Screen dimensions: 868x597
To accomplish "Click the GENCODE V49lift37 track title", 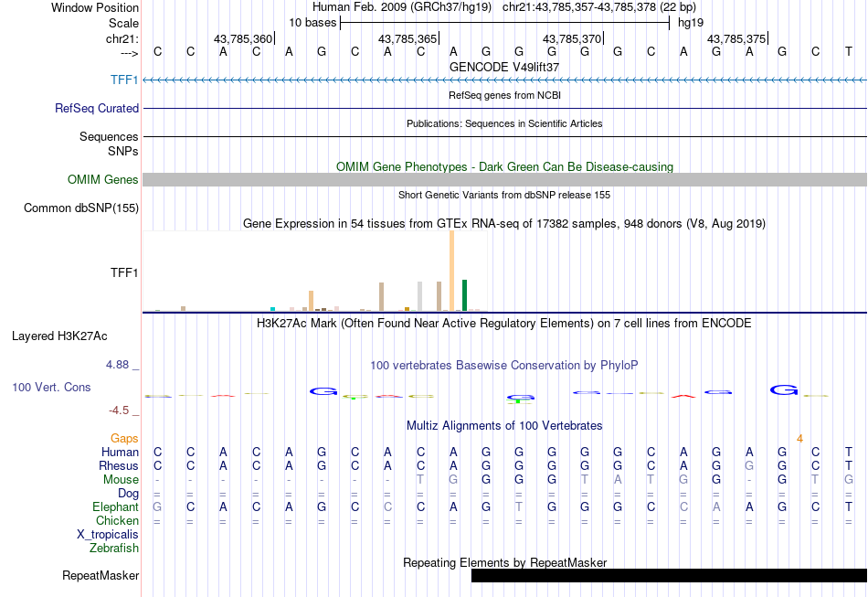I will click(x=503, y=67).
